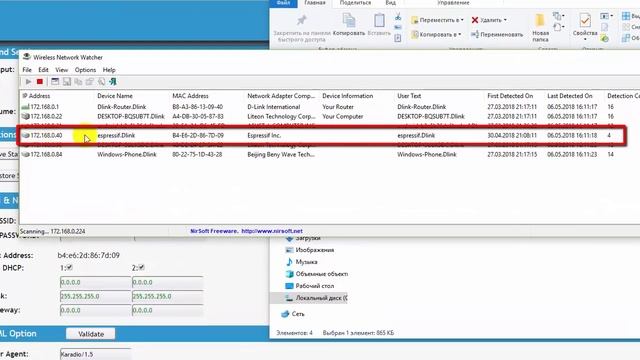Screen dimensions: 640x360
Task: Switch to the Главная tab in Explorer
Action: tap(315, 3)
